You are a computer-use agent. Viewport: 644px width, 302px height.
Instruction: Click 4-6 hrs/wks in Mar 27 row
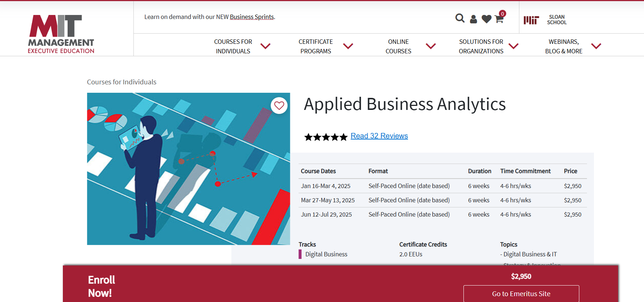pos(516,200)
